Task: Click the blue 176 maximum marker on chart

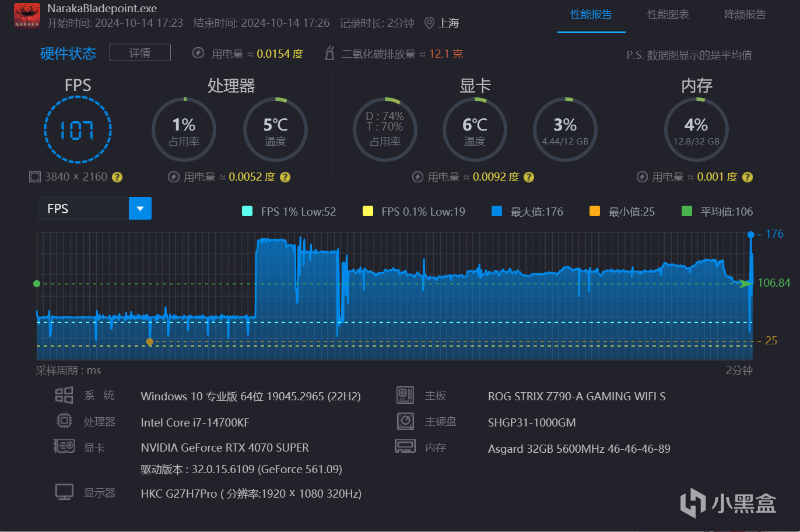Action: coord(751,235)
